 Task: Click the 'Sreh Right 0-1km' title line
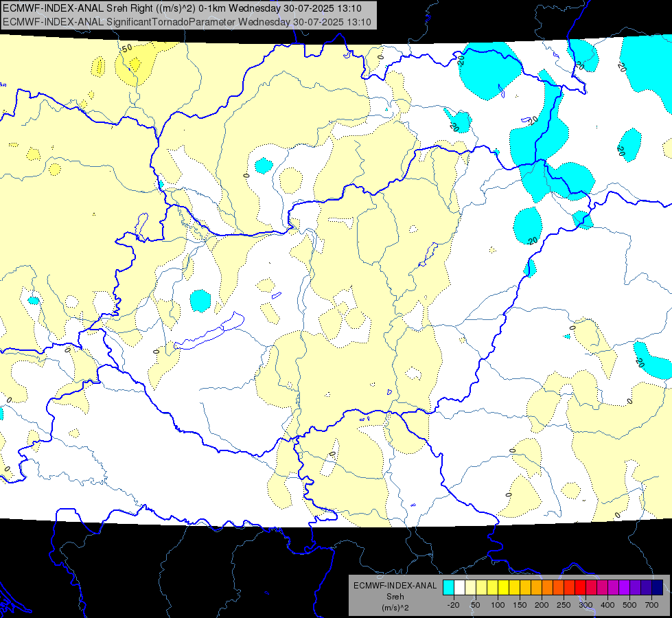pos(182,8)
